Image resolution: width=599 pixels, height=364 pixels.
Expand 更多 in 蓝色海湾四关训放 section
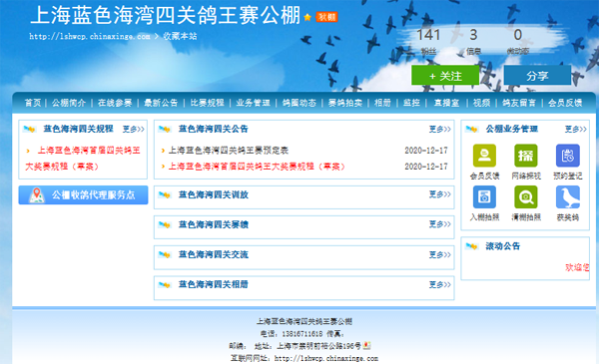(x=439, y=194)
